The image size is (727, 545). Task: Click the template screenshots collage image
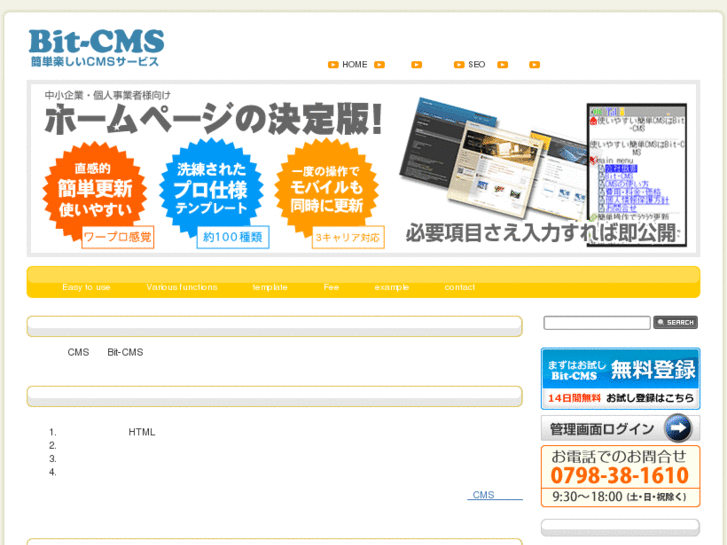(x=492, y=158)
